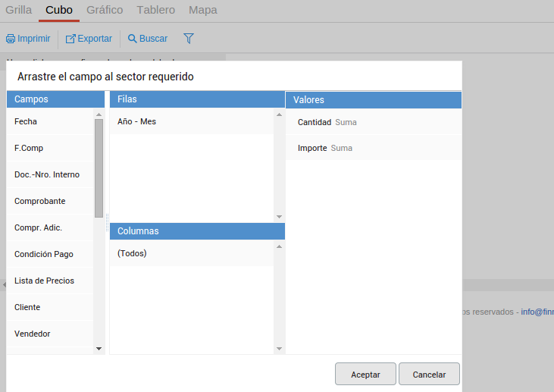Image resolution: width=554 pixels, height=392 pixels.
Task: Click the filter funnel icon
Action: [189, 38]
